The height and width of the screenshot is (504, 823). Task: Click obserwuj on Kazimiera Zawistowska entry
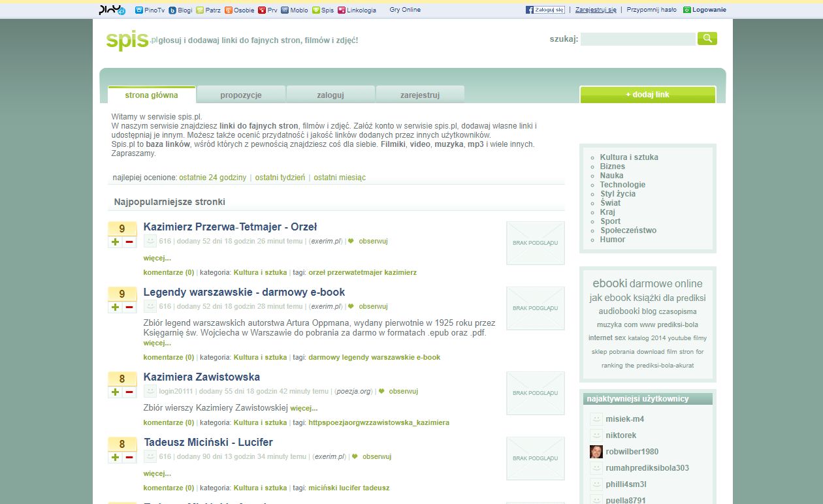tap(403, 392)
